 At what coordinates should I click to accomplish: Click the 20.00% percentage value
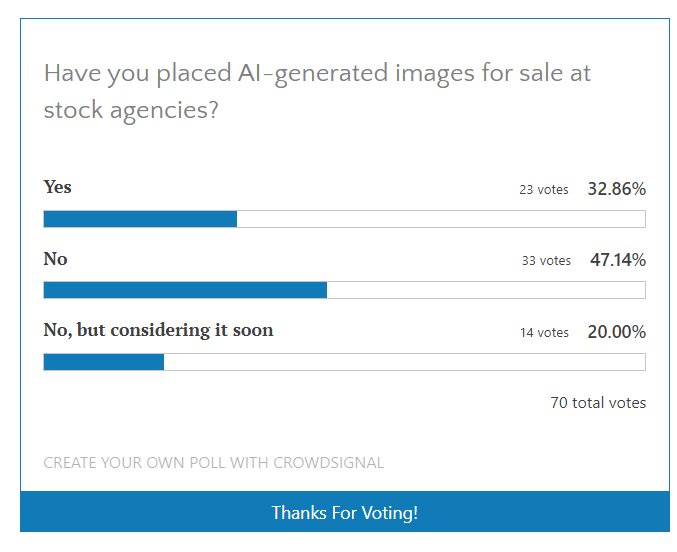pos(616,332)
